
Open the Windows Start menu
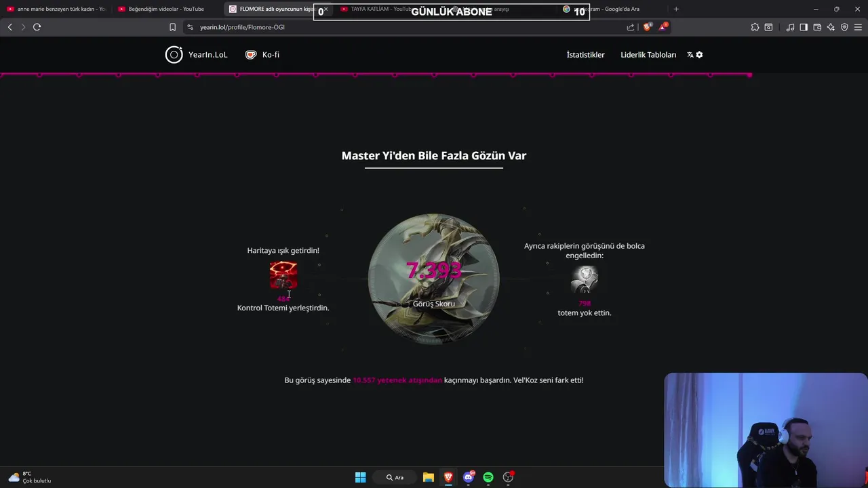[360, 477]
